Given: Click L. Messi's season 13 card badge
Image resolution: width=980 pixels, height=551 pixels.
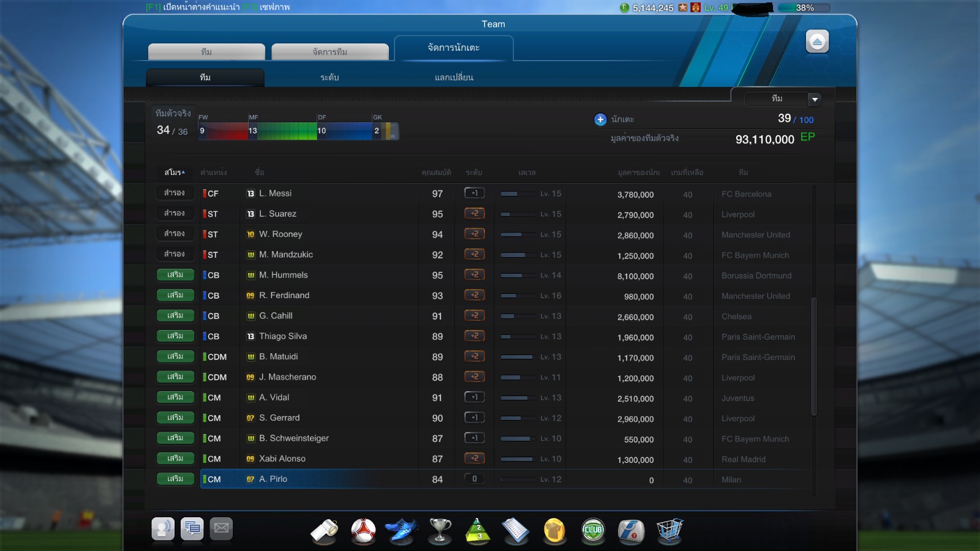Looking at the screenshot, I should (x=251, y=193).
